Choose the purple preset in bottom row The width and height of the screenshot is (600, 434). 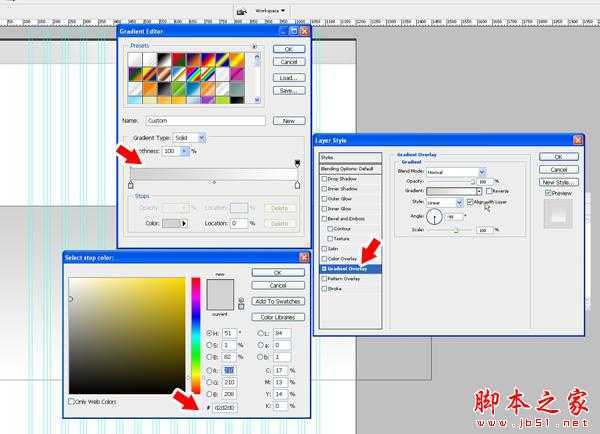pos(208,100)
